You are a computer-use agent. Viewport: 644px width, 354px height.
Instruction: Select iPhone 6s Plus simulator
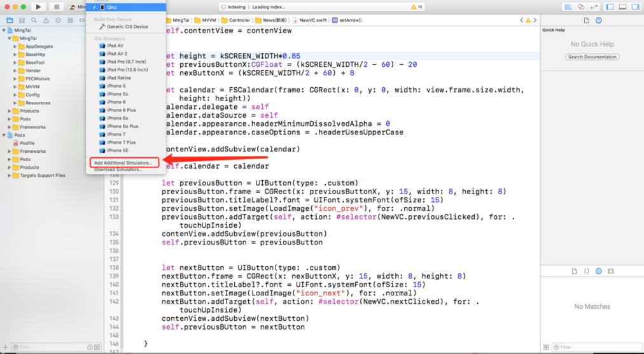tap(126, 126)
